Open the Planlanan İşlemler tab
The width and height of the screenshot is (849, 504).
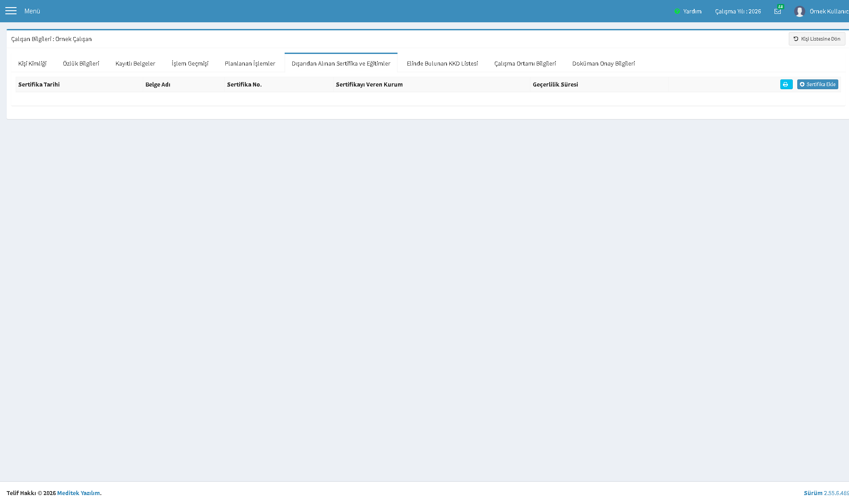[250, 63]
